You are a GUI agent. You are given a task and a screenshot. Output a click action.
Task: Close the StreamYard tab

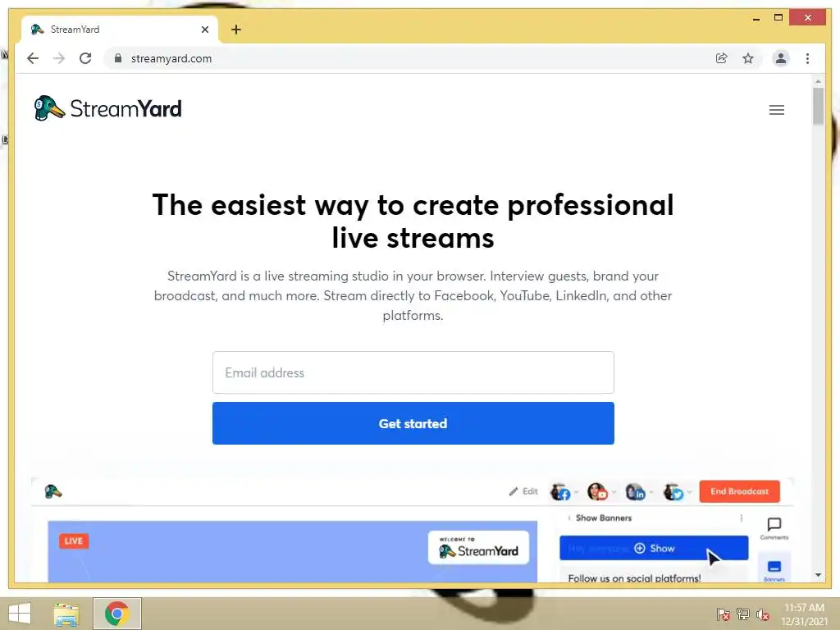pyautogui.click(x=204, y=30)
